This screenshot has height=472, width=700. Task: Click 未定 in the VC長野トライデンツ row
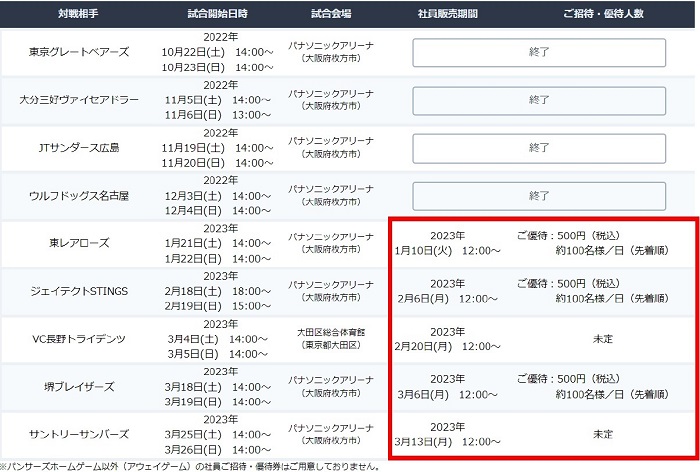[603, 339]
